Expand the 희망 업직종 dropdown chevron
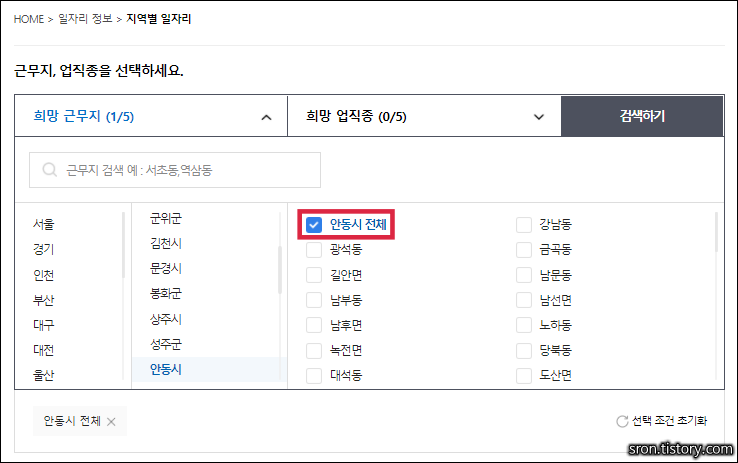This screenshot has height=463, width=738. (x=539, y=117)
